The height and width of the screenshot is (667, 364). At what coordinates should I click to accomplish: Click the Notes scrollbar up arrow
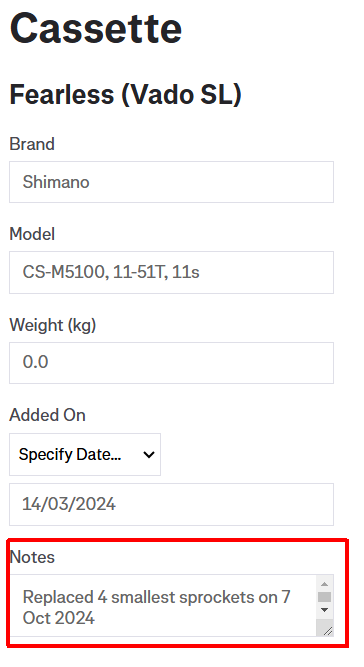[x=324, y=584]
